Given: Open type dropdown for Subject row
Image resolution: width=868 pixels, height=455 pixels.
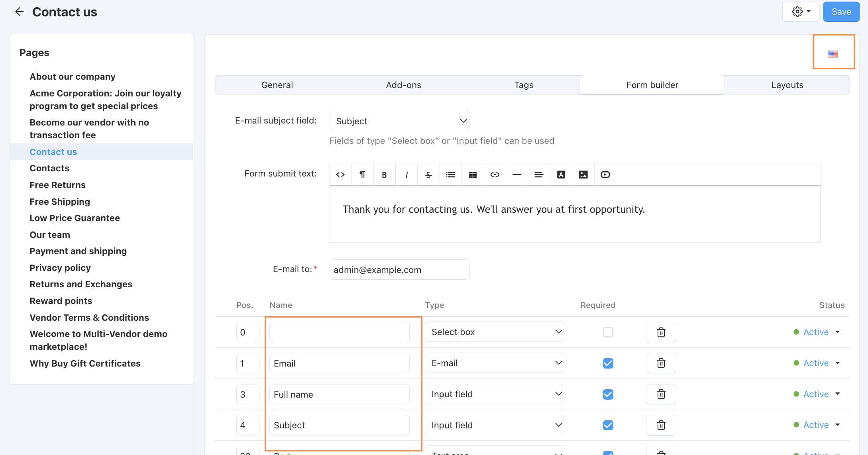Looking at the screenshot, I should [x=495, y=425].
